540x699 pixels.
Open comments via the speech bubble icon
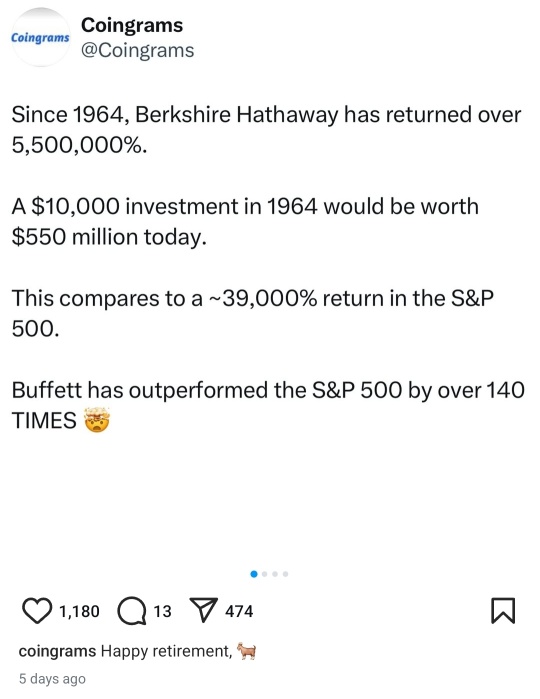tap(132, 611)
